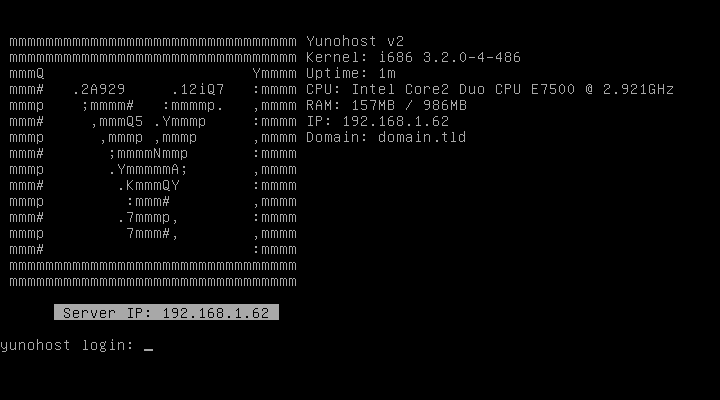Viewport: 720px width, 400px height.
Task: Click the highlighted Server IP banner
Action: (x=166, y=313)
